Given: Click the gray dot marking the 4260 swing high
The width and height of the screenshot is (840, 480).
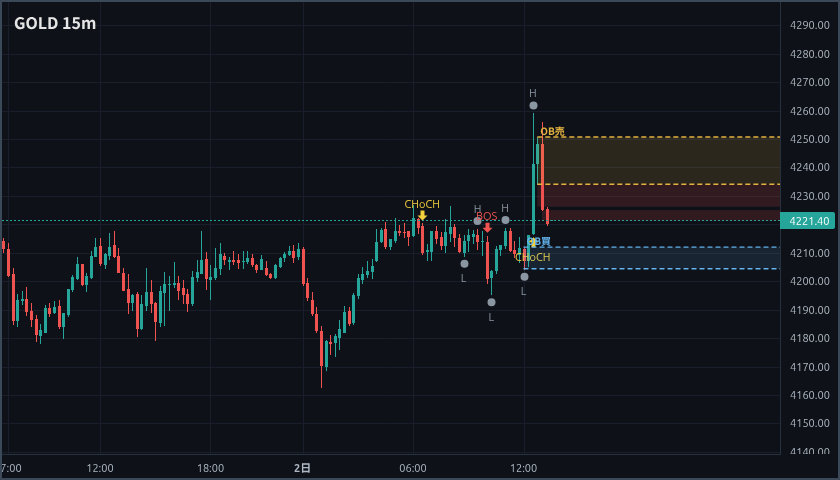Looking at the screenshot, I should click(x=533, y=106).
